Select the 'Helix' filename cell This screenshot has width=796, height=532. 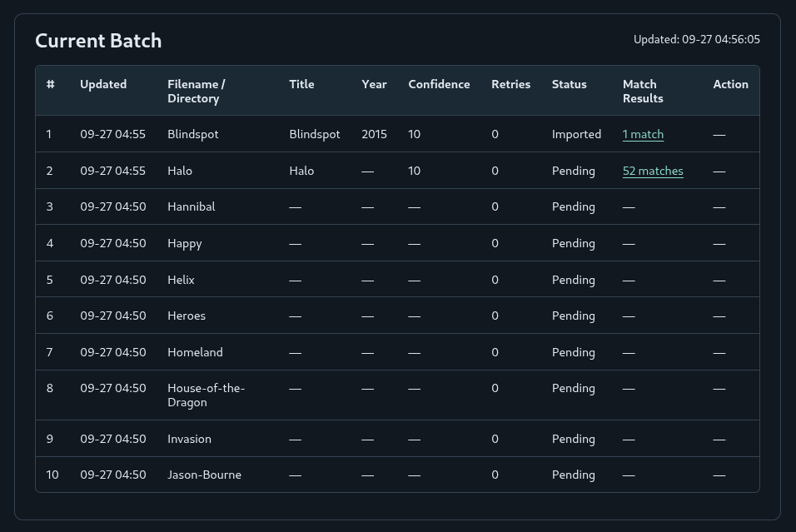pyautogui.click(x=181, y=280)
